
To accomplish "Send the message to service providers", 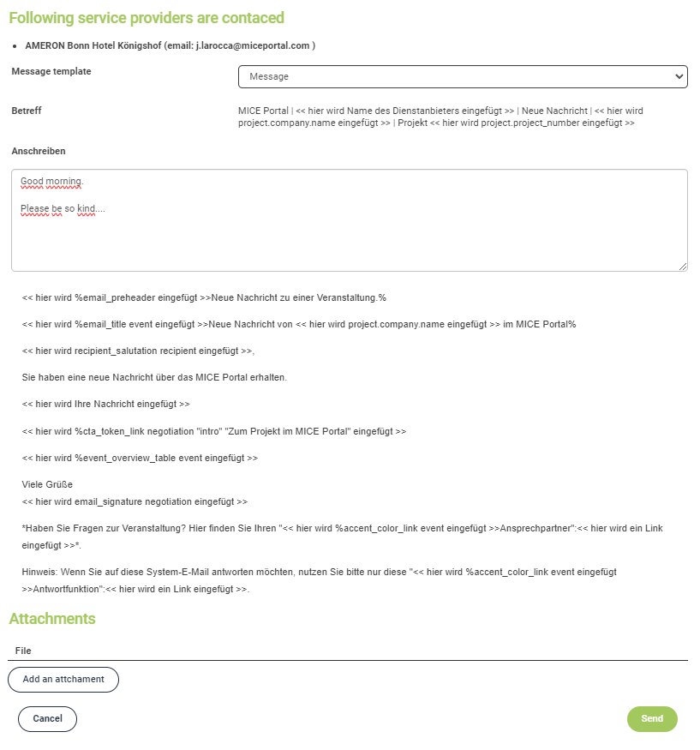I will pyautogui.click(x=652, y=718).
